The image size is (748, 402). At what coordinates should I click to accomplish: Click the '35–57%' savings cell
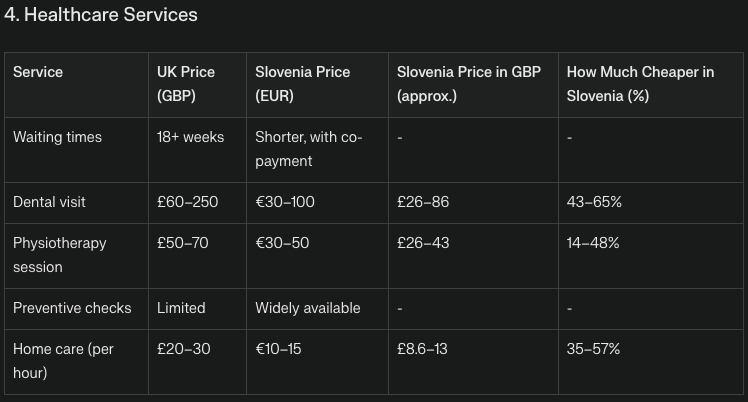pyautogui.click(x=594, y=349)
